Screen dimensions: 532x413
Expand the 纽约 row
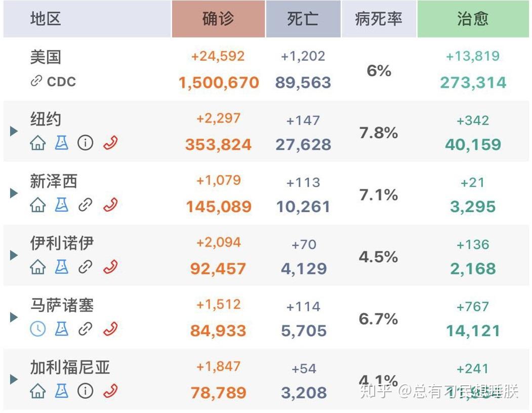pos(14,131)
